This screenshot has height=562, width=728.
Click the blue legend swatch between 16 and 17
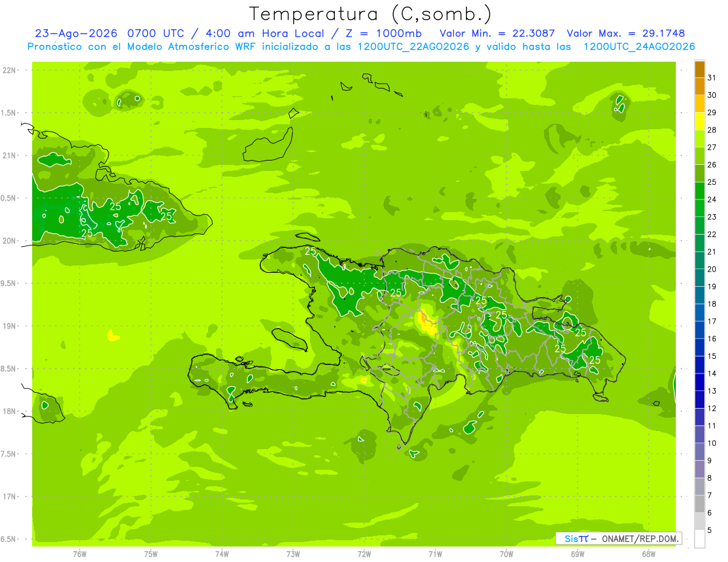699,330
